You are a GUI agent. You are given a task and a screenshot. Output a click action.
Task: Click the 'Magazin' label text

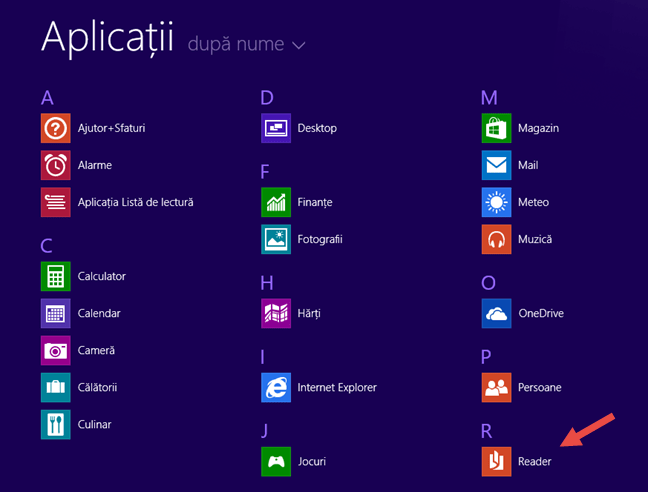click(x=538, y=128)
